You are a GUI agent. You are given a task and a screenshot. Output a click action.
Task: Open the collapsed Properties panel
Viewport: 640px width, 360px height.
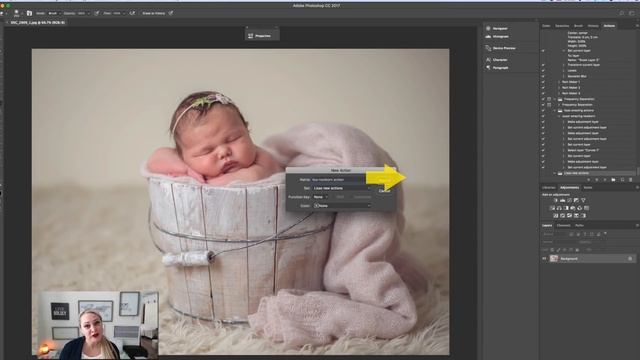262,36
